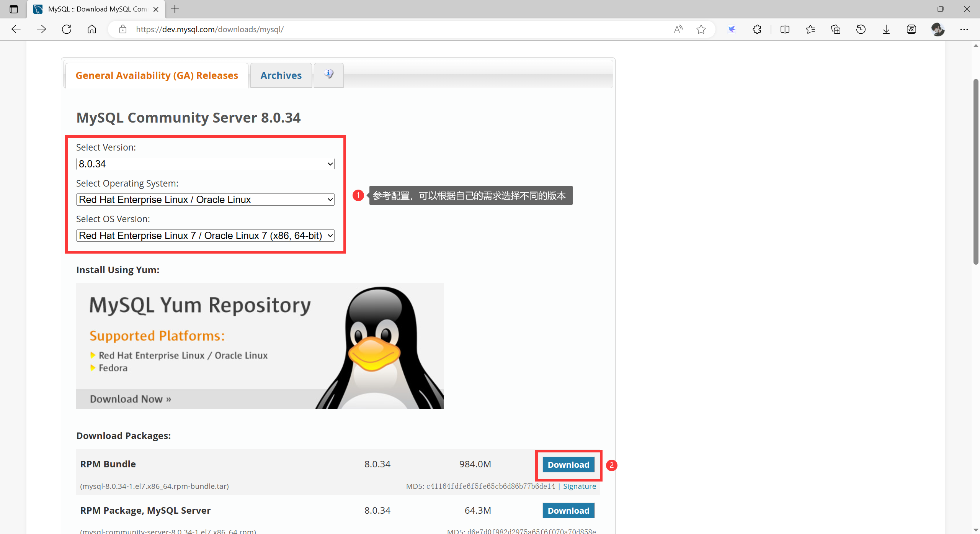Switch to General Availability (GA) Releases tab
This screenshot has width=980, height=534.
[x=157, y=75]
